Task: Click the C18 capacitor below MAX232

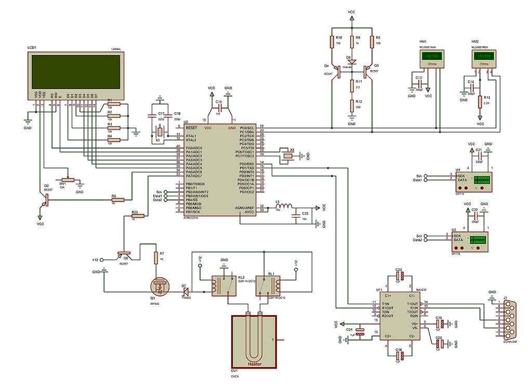Action: (x=400, y=356)
